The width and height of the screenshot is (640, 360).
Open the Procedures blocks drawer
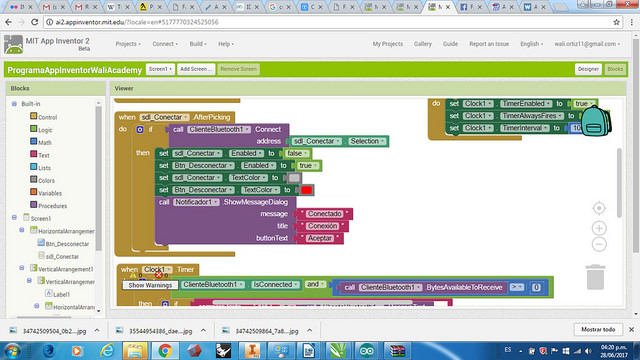48,206
